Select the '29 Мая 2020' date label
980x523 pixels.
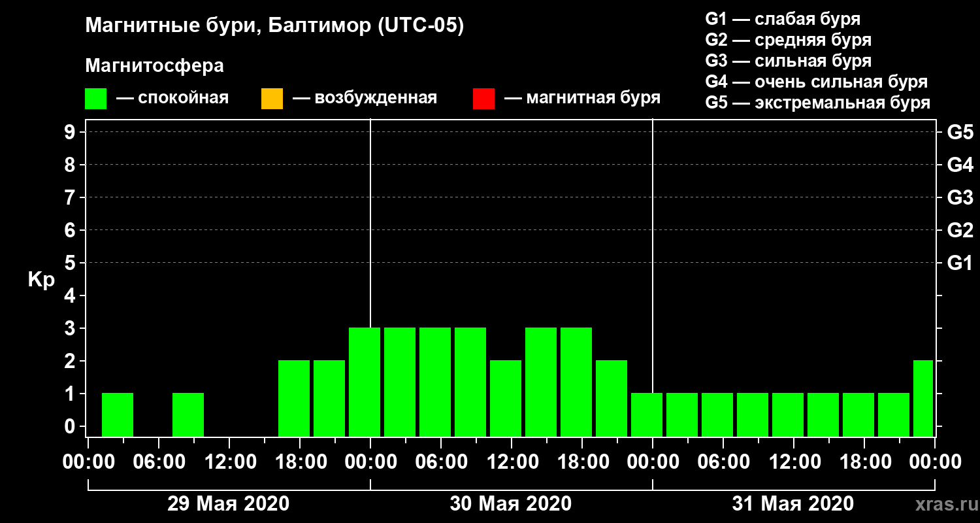[229, 503]
